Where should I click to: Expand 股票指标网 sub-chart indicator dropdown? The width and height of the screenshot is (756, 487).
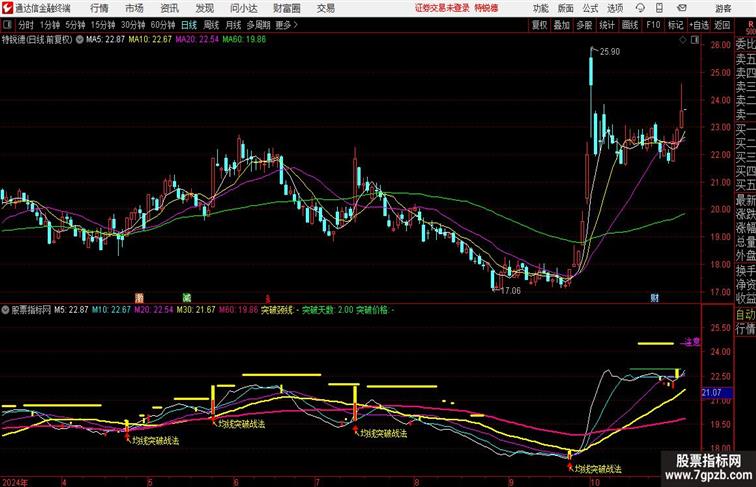pos(6,310)
